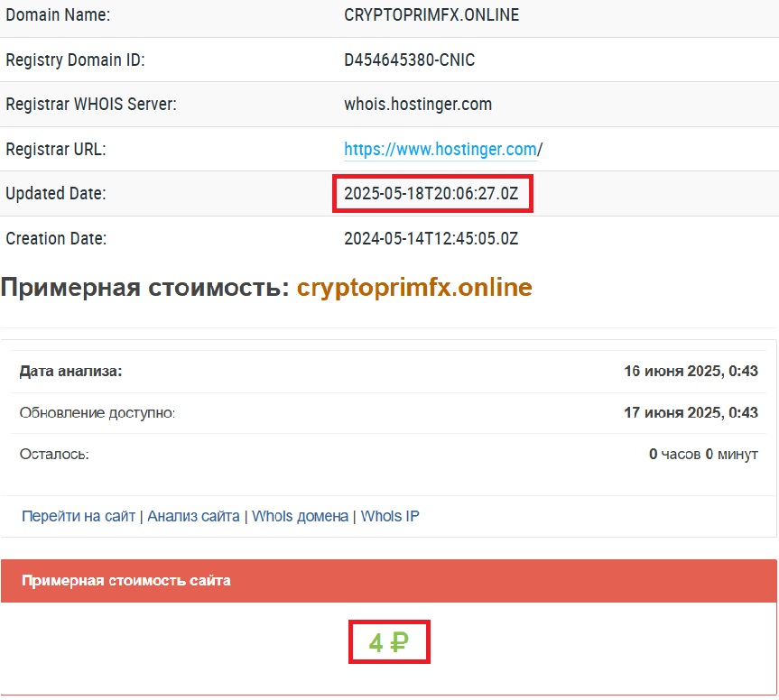Click the "Whois IP" link

390,516
